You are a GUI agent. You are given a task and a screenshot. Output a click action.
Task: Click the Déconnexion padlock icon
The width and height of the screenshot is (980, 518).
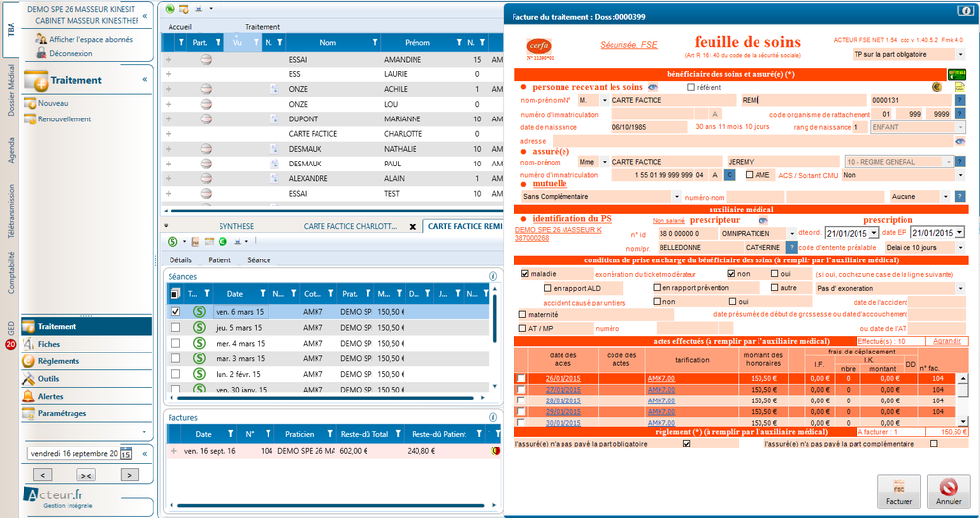[41, 53]
